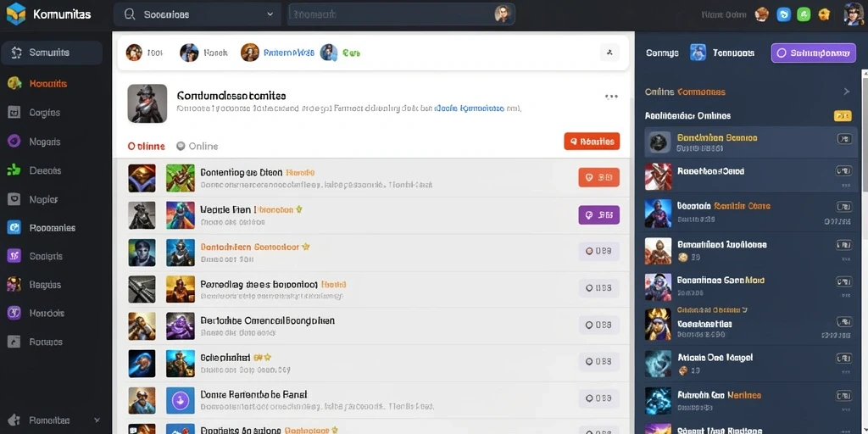
Task: Click the green square icon in top bar
Action: [804, 14]
